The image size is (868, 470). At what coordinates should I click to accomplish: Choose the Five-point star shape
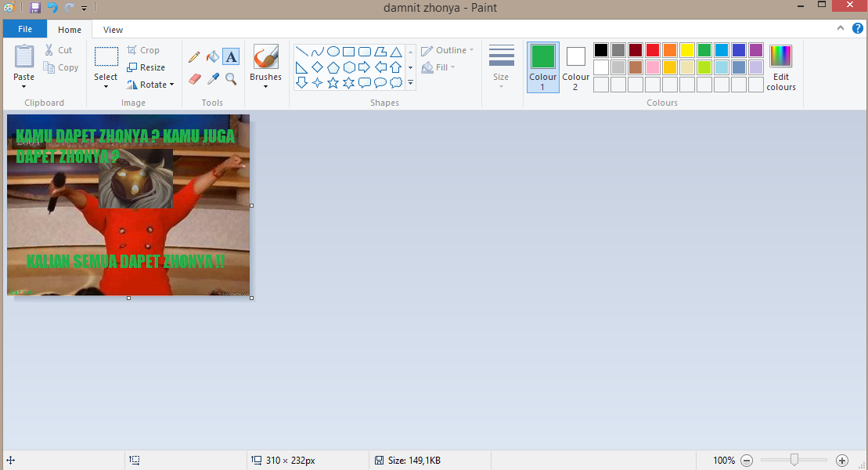pos(333,83)
